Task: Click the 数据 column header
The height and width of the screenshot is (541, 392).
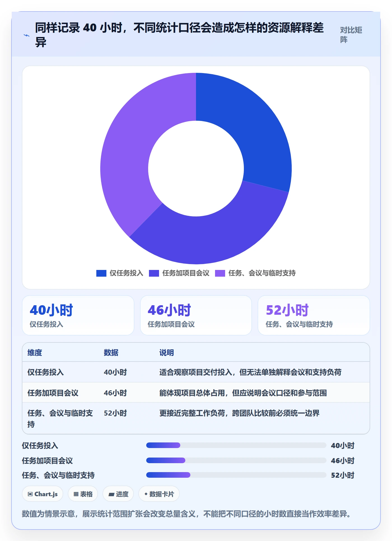Action: [x=111, y=353]
